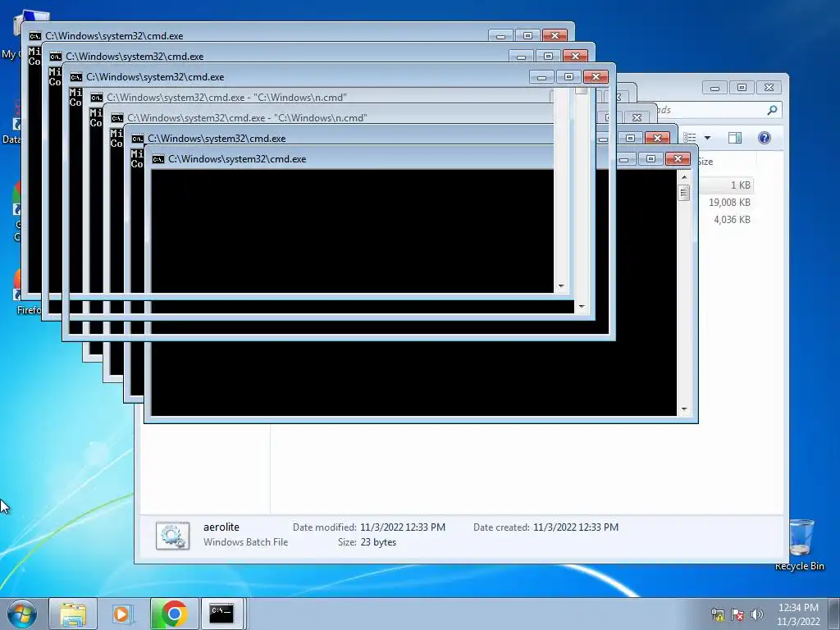
Task: Select the file sized 19,008 KB
Action: 729,203
